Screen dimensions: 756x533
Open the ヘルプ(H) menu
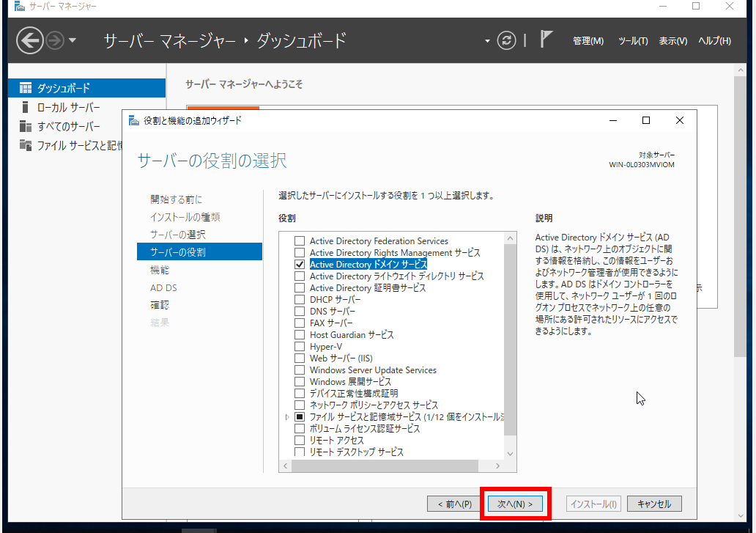pyautogui.click(x=714, y=41)
